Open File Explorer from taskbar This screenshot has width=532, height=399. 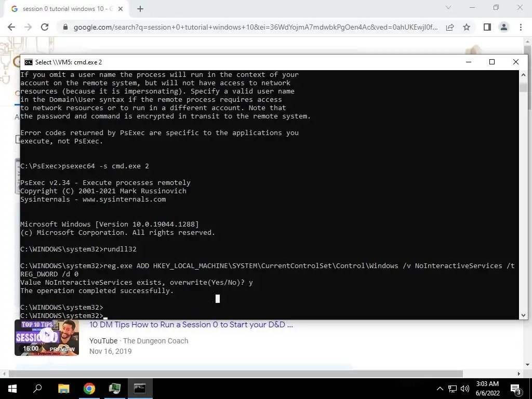click(63, 388)
